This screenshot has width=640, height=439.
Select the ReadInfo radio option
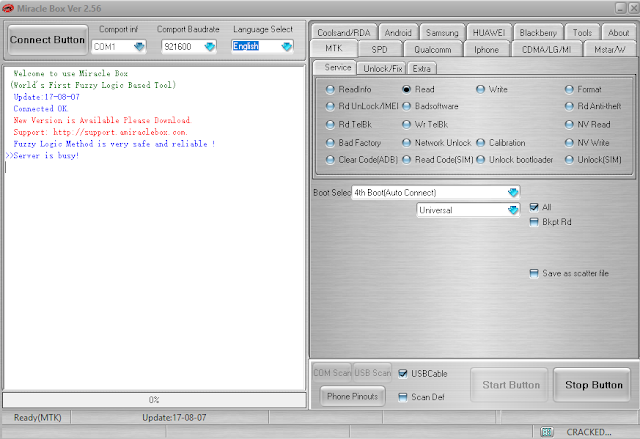(x=349, y=89)
